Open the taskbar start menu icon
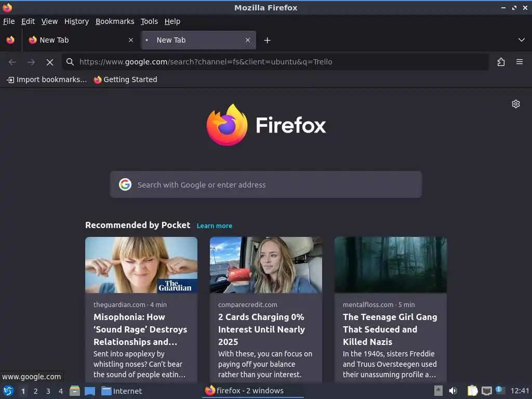 tap(8, 391)
